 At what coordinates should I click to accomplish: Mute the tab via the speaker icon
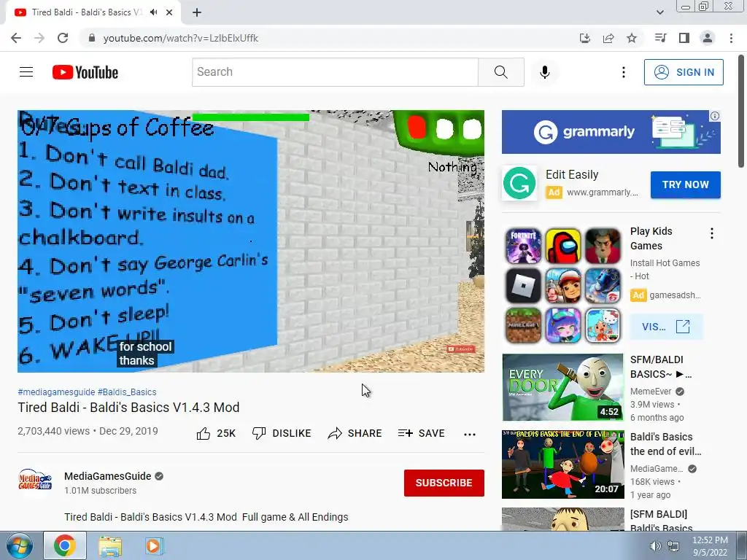[x=153, y=12]
